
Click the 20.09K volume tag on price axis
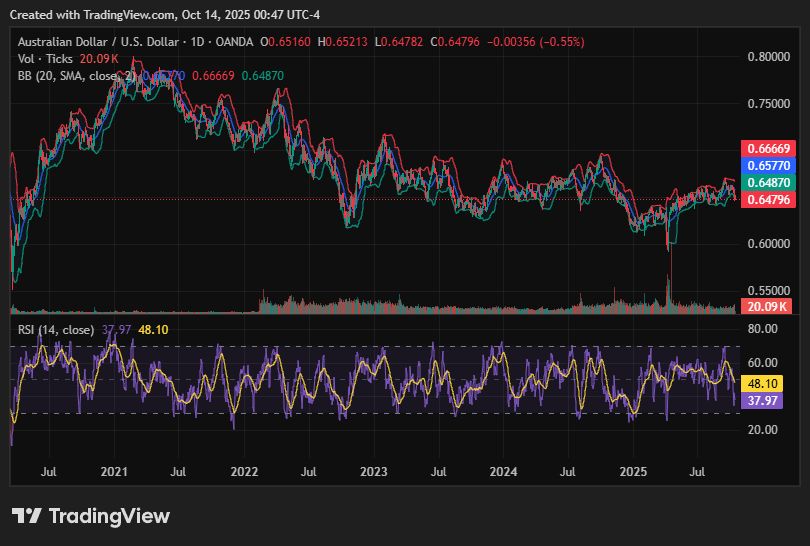767,306
